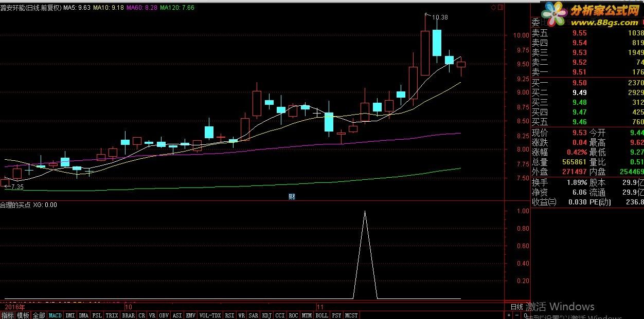Select the MTM indicator tab

tap(307, 315)
